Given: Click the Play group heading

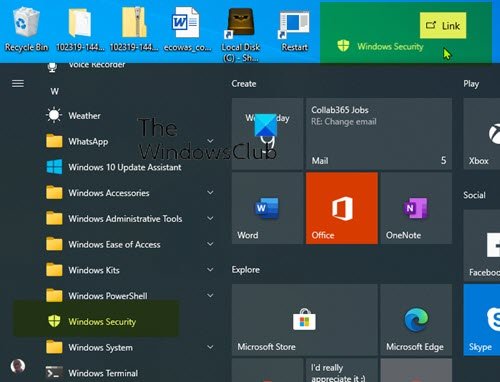Looking at the screenshot, I should coord(471,84).
